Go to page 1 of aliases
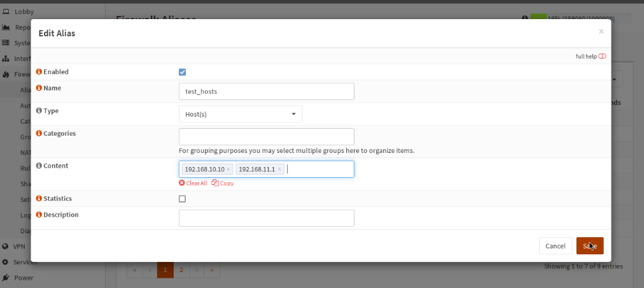The image size is (644, 288). [x=165, y=270]
